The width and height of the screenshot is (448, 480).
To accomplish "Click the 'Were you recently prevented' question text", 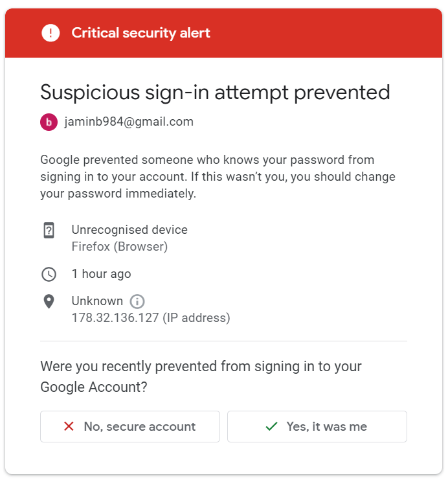I will coord(201,376).
